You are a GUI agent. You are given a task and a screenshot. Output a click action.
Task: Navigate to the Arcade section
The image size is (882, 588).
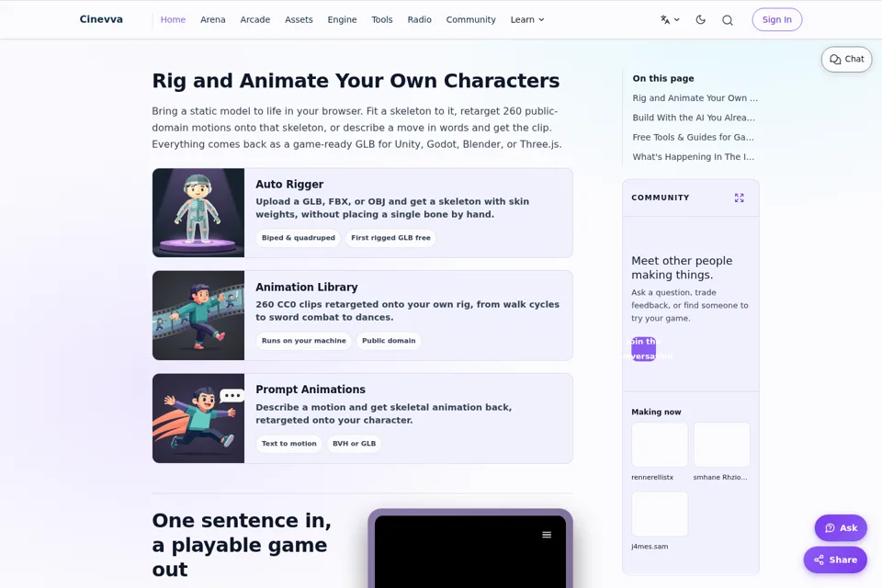click(x=255, y=19)
